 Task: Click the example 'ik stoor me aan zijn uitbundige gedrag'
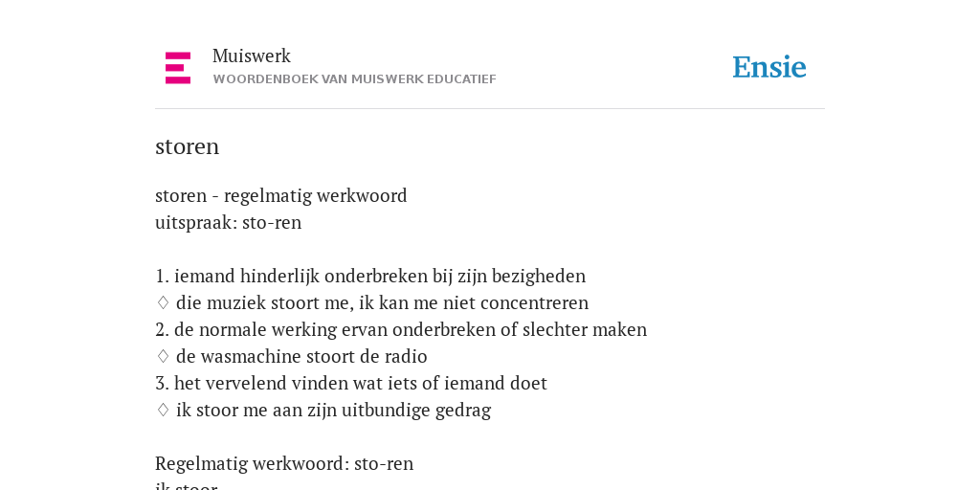334,411
